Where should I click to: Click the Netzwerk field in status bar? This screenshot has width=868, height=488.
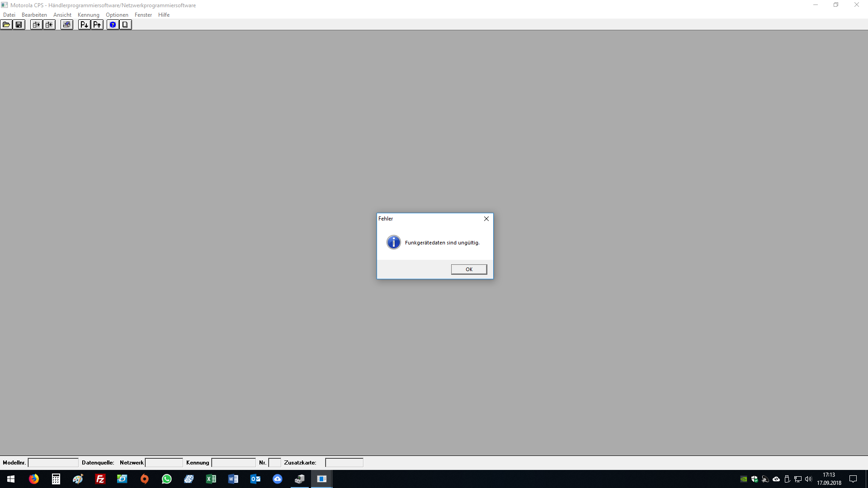(x=164, y=463)
